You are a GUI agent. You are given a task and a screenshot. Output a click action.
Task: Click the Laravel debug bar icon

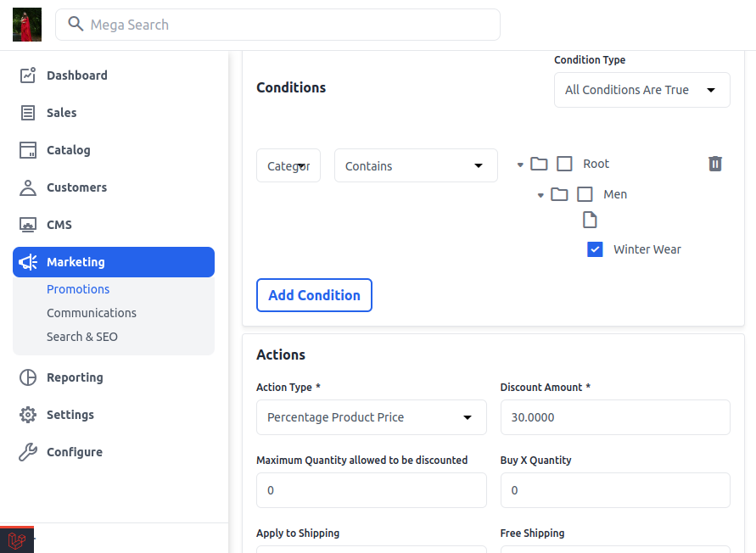coord(17,540)
